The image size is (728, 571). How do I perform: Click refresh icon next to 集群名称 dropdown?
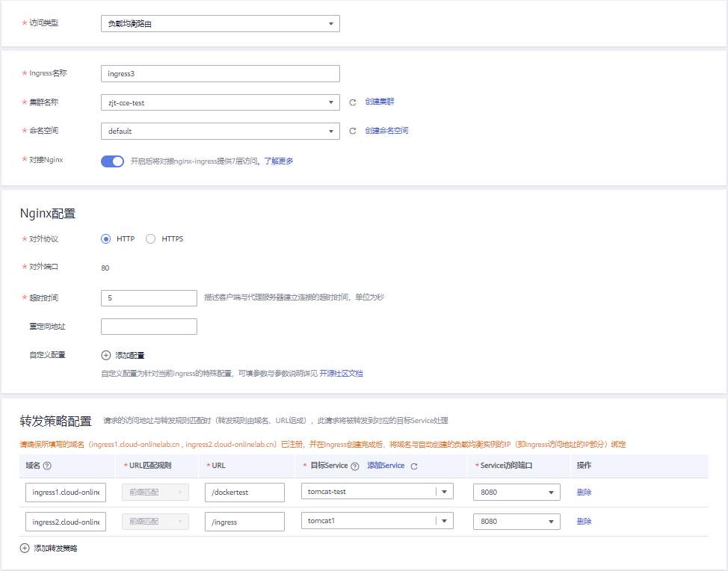[x=353, y=102]
